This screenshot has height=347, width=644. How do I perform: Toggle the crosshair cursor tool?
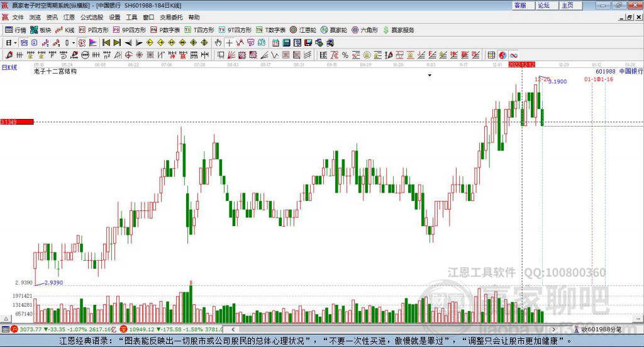point(229,43)
